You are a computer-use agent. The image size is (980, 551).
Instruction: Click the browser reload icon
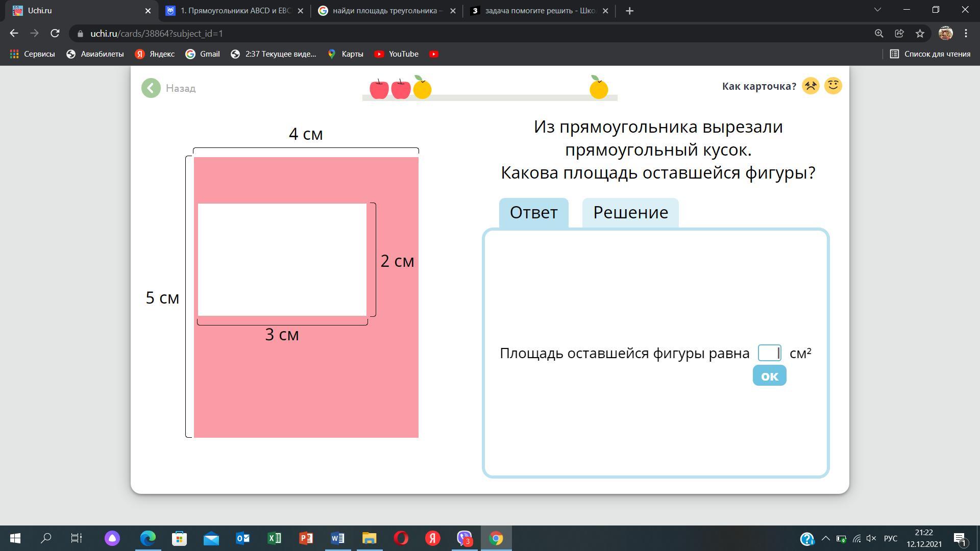click(x=55, y=33)
